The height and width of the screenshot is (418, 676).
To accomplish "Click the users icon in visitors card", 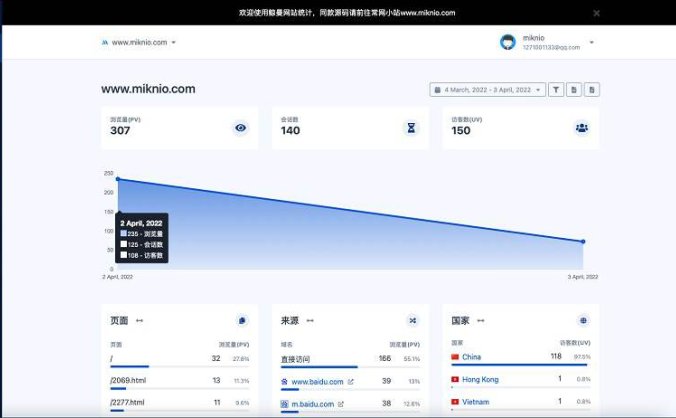I will pos(581,128).
